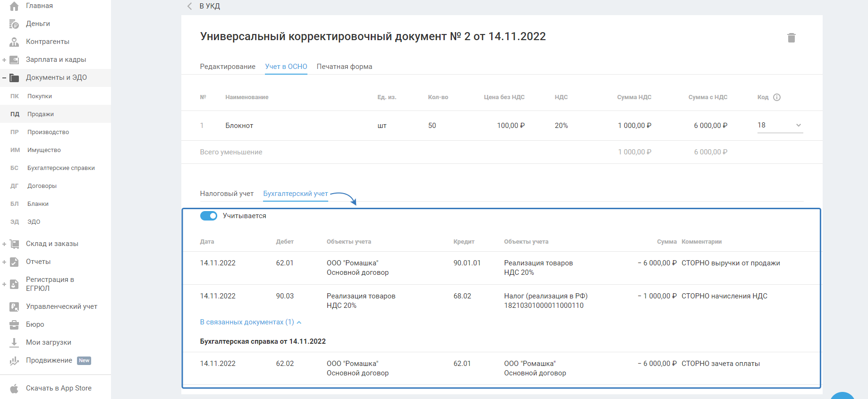Viewport: 868px width, 399px height.
Task: Click the info icon next to Код
Action: [777, 97]
